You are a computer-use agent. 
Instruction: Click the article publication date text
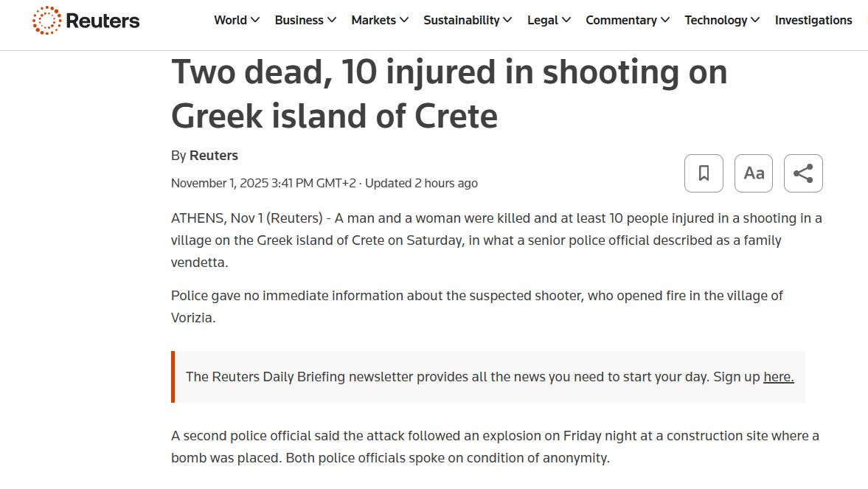pos(263,183)
